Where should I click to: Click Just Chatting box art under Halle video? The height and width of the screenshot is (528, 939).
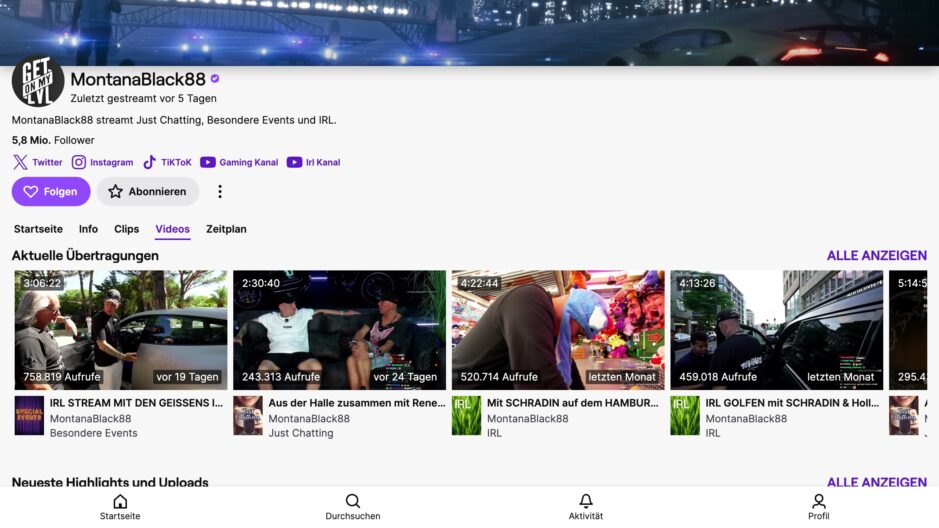[248, 415]
